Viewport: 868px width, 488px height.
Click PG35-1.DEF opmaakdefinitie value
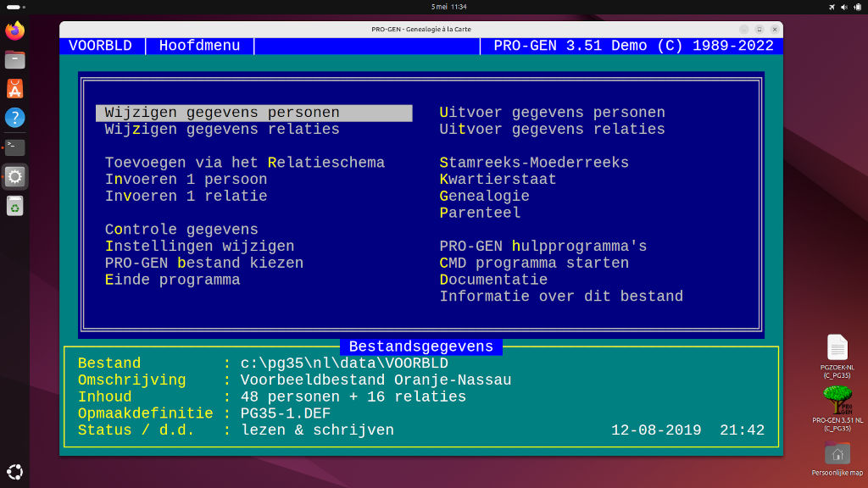[286, 413]
